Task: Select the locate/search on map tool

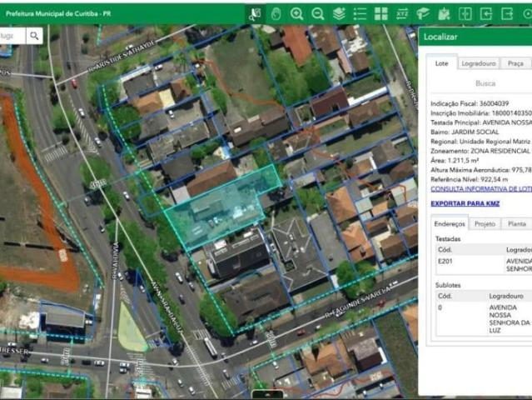Action: (255, 14)
